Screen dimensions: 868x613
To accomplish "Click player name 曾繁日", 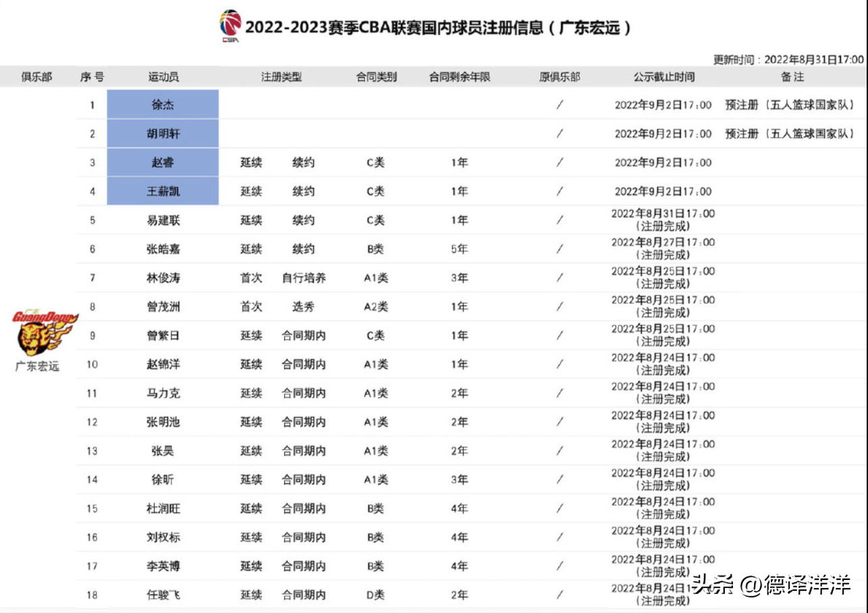I will pyautogui.click(x=163, y=336).
